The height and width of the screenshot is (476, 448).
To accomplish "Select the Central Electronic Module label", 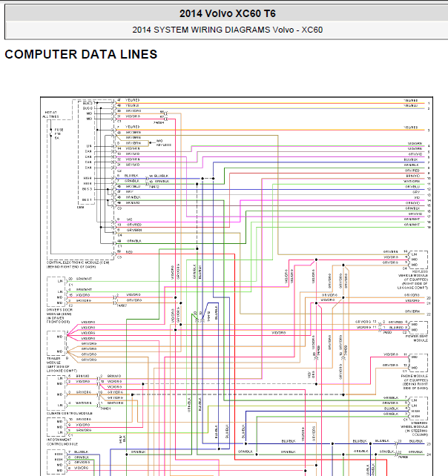I will point(78,265).
